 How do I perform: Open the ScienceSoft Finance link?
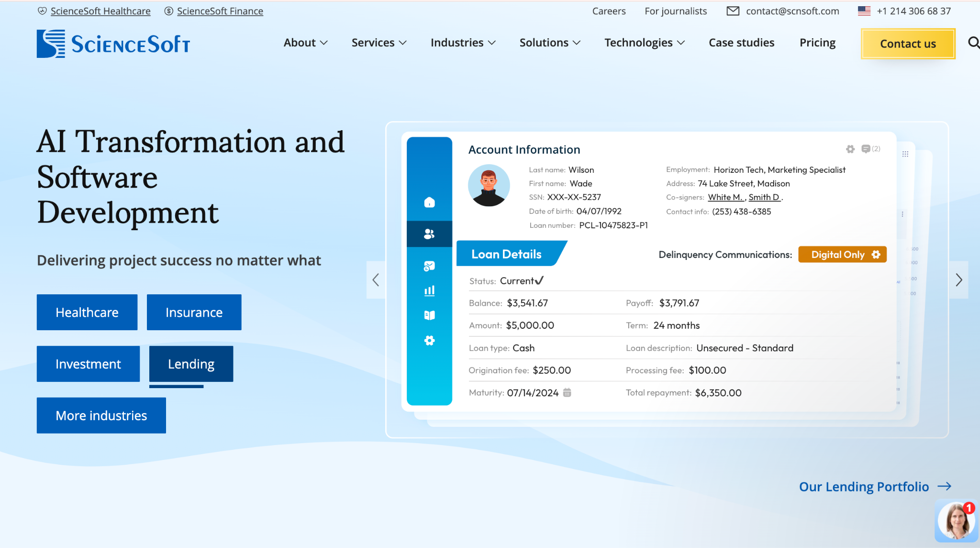(220, 11)
